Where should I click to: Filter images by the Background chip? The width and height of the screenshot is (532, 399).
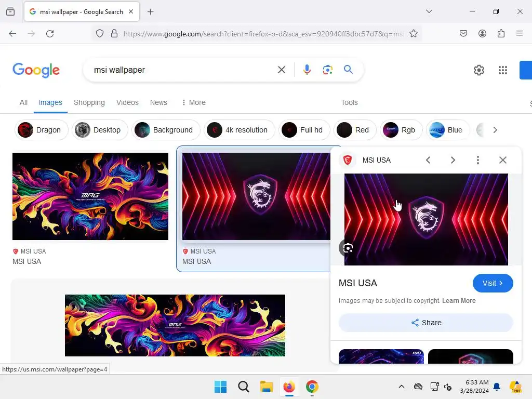[x=166, y=130]
